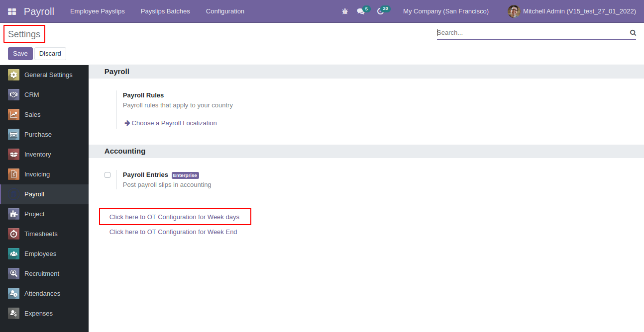
Task: Select Employees settings tab
Action: 44,254
